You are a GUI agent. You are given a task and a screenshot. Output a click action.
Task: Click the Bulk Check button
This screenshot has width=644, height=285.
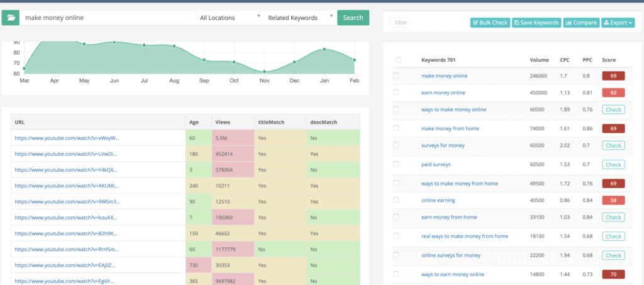490,23
